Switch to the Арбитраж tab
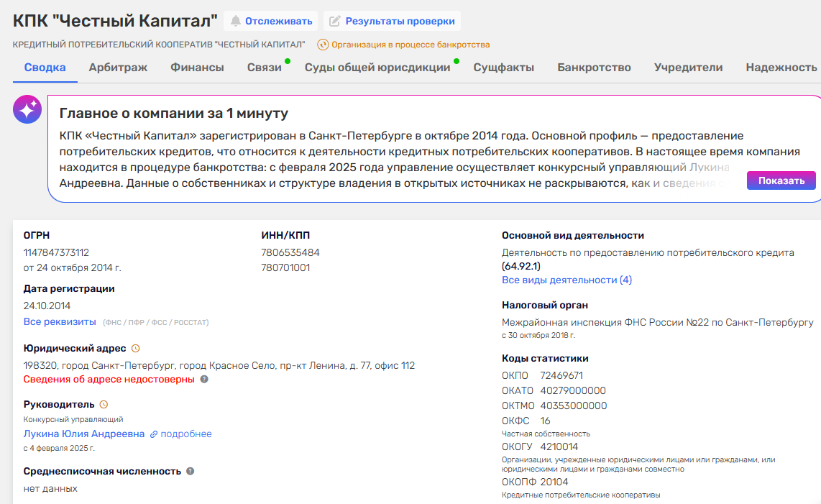This screenshot has height=504, width=821. [118, 68]
